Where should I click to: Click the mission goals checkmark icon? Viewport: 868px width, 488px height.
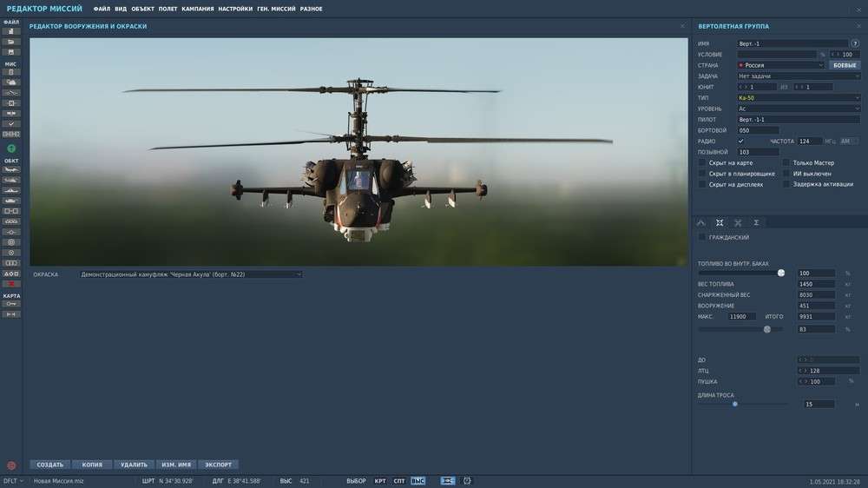[11, 124]
